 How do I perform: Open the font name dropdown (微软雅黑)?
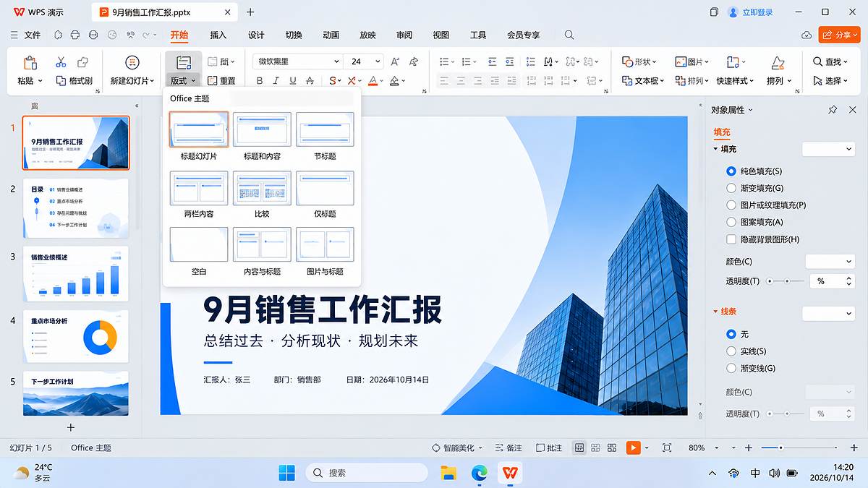(x=297, y=61)
